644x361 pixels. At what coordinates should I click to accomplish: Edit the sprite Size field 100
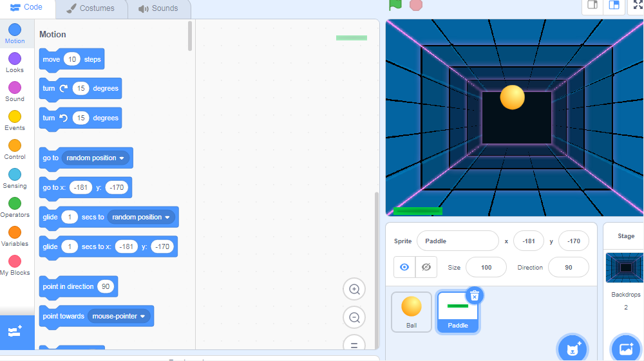486,268
